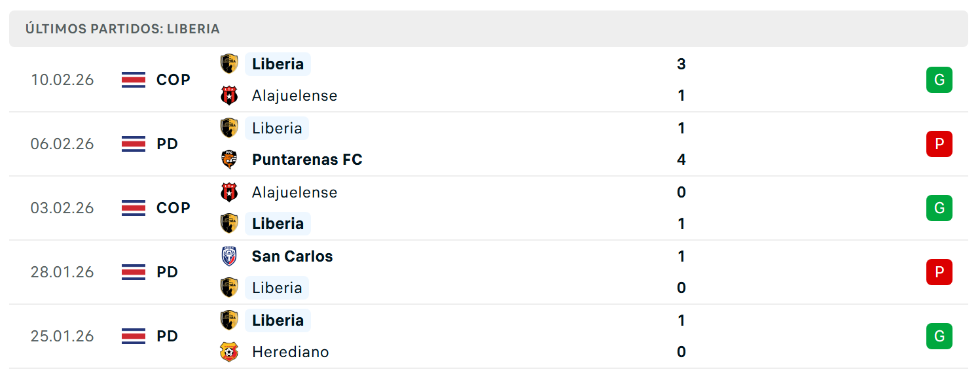The width and height of the screenshot is (980, 380).
Task: Click the San Carlos team crest icon
Action: tap(229, 256)
